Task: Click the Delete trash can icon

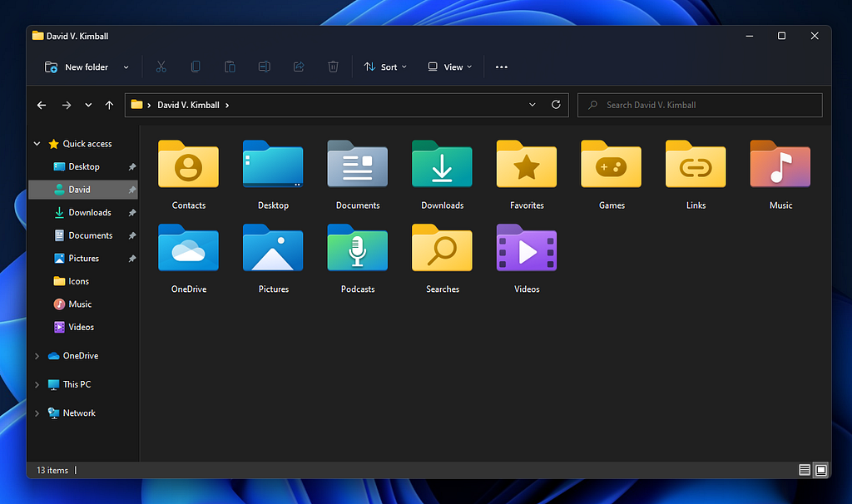Action: coord(333,67)
